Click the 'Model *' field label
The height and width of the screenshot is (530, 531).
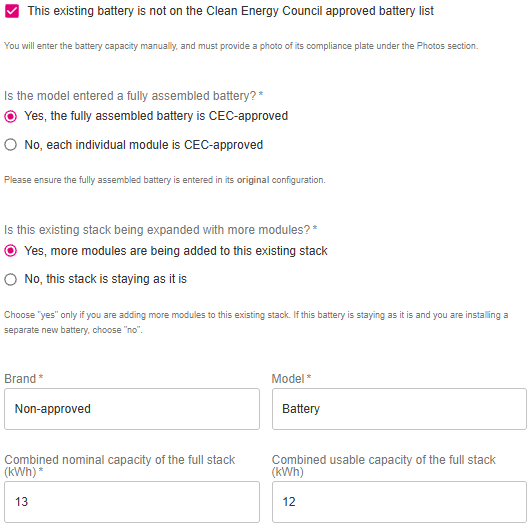[291, 379]
